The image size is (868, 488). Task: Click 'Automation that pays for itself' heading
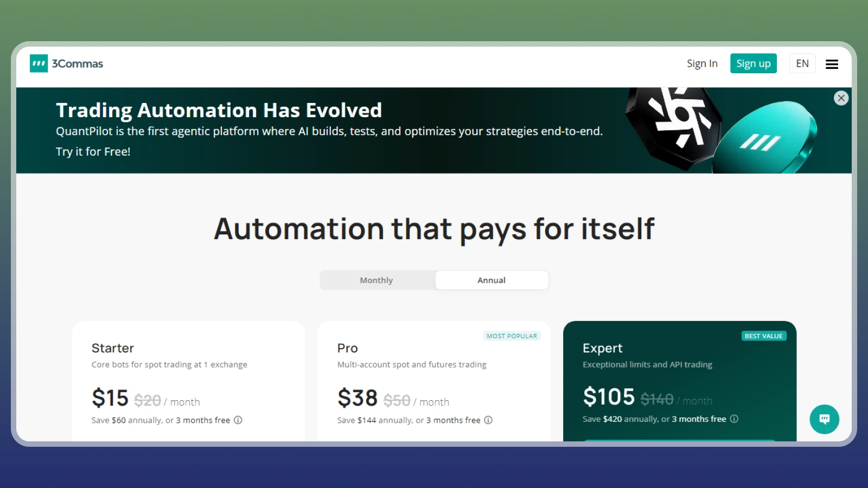434,229
